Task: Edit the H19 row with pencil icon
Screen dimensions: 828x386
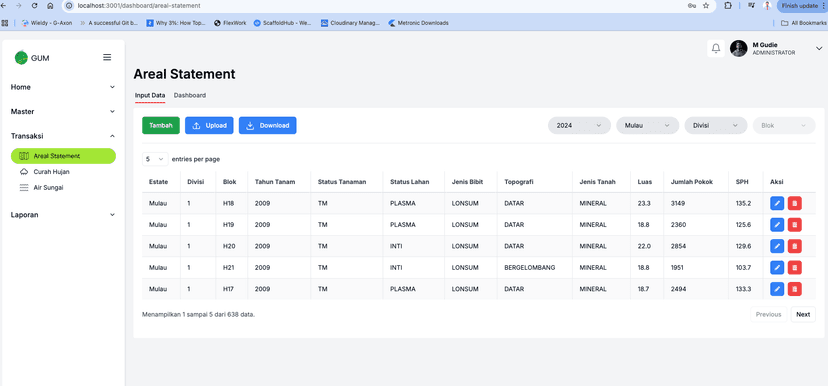Action: point(777,225)
